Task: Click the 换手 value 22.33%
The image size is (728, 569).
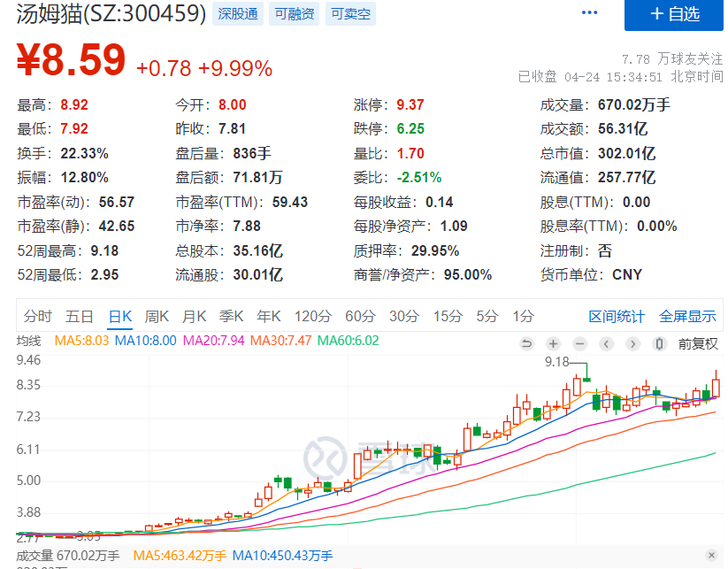Action: point(85,153)
